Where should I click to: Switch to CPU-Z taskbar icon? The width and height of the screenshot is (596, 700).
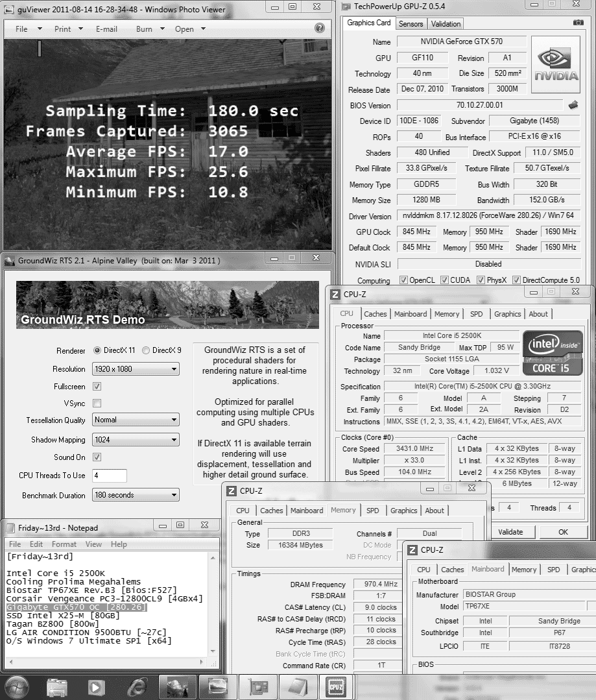[x=336, y=687]
